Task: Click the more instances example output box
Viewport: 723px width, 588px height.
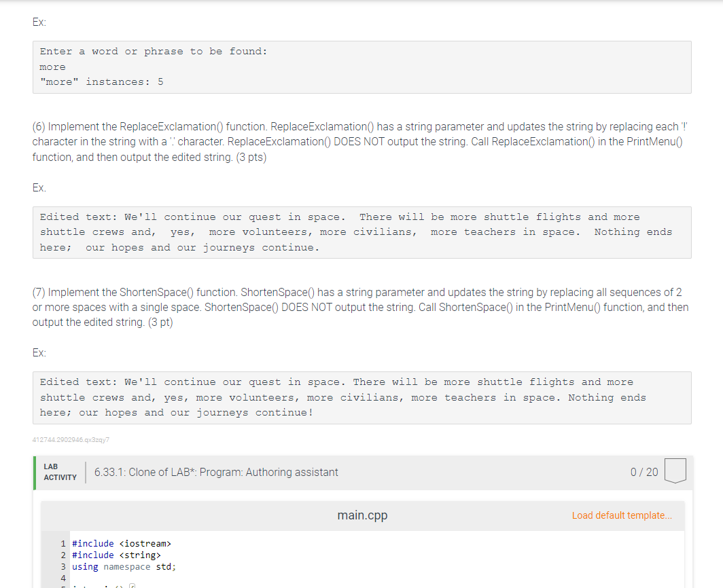Action: click(x=361, y=67)
